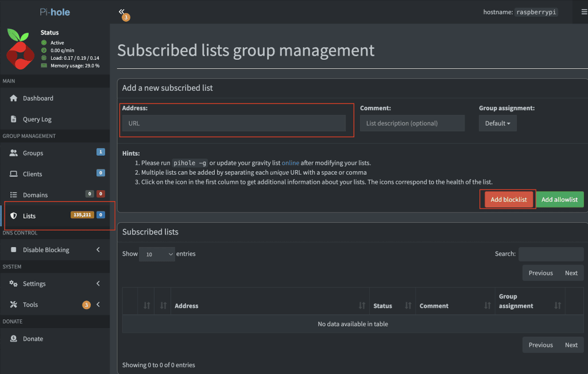The width and height of the screenshot is (588, 374).
Task: Click the Settings gears icon
Action: point(14,284)
